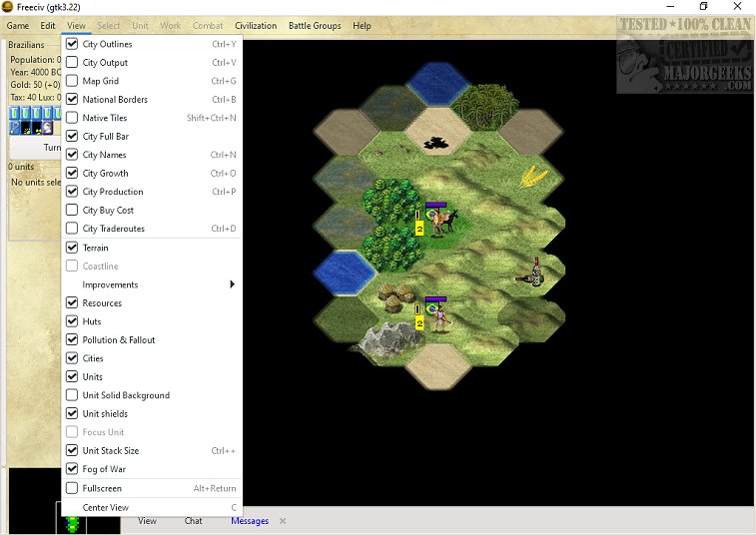The image size is (756, 535).
Task: Enable the City Output checkbox
Action: 72,62
